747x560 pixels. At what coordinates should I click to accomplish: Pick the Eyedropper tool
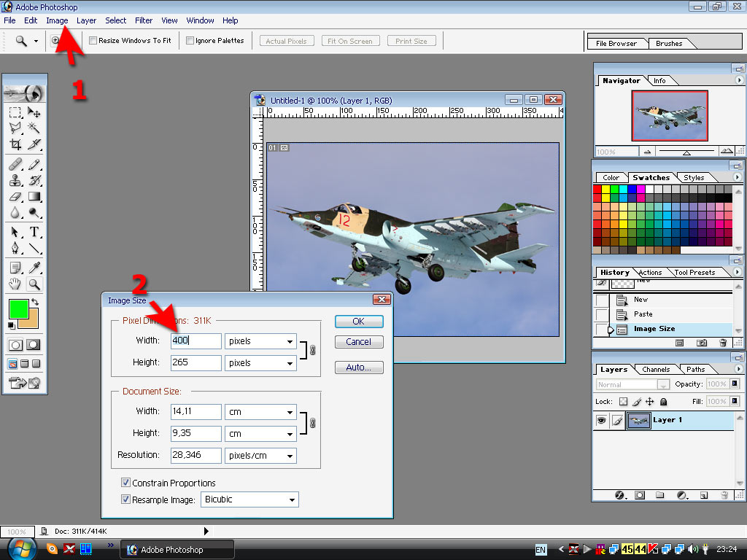point(34,268)
